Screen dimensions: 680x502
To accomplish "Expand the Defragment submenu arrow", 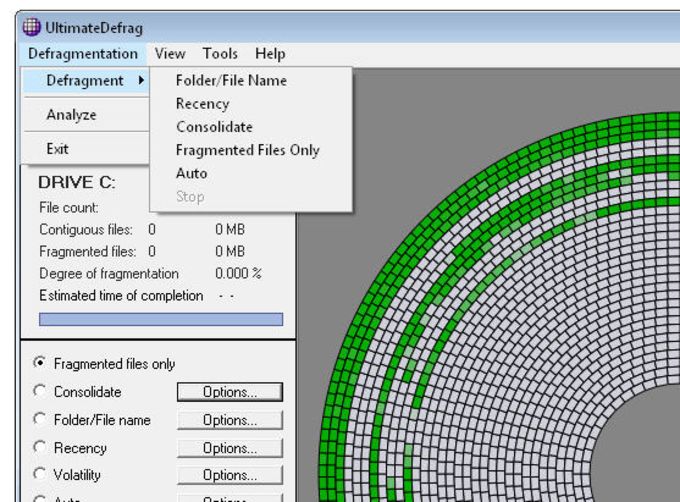I will pos(141,80).
